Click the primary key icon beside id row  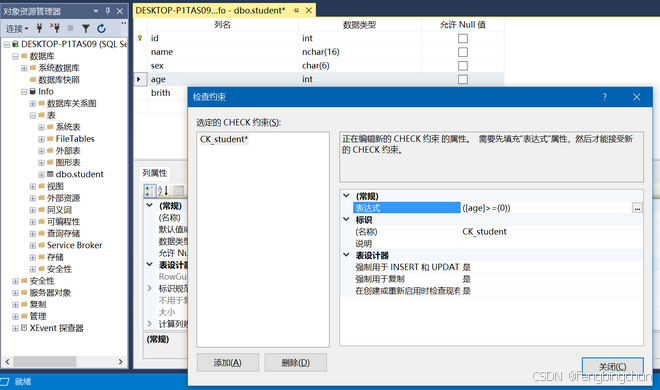140,38
